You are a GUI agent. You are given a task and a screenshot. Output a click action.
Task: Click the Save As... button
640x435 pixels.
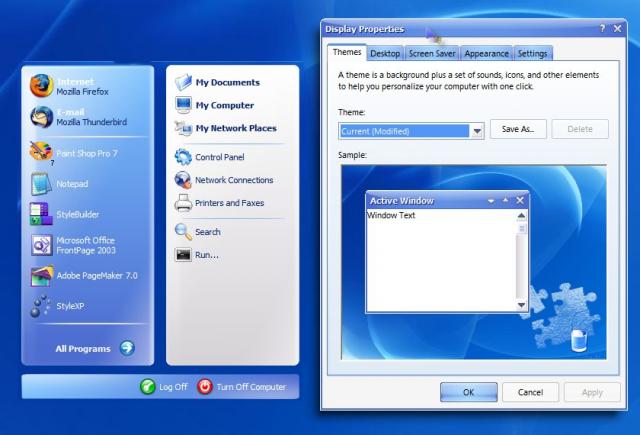tap(518, 129)
